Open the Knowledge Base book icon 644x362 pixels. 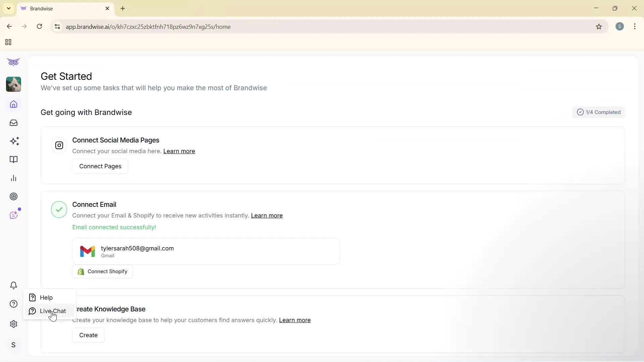[x=13, y=160]
